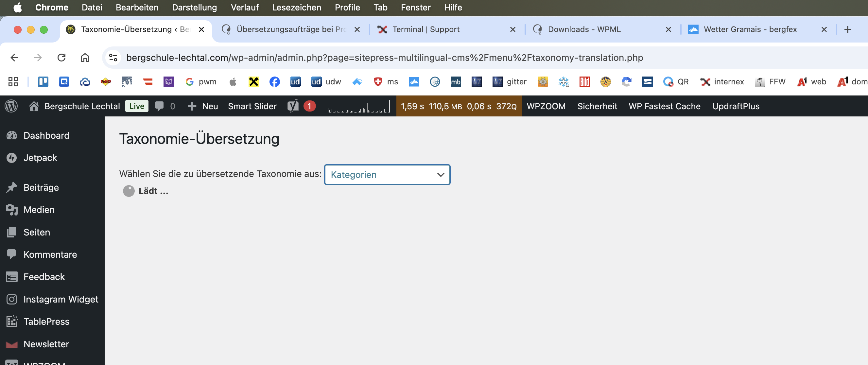The height and width of the screenshot is (365, 868).
Task: Click the Live status badge
Action: [136, 106]
